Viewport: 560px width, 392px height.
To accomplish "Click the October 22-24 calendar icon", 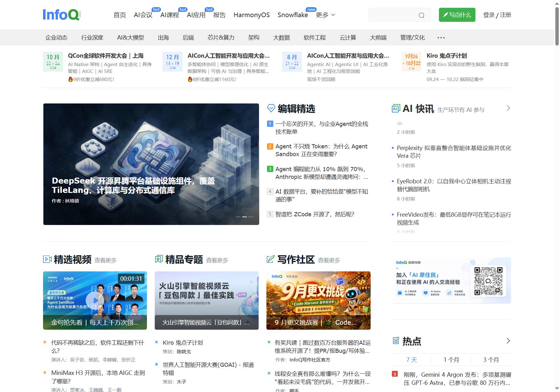I will point(53,62).
